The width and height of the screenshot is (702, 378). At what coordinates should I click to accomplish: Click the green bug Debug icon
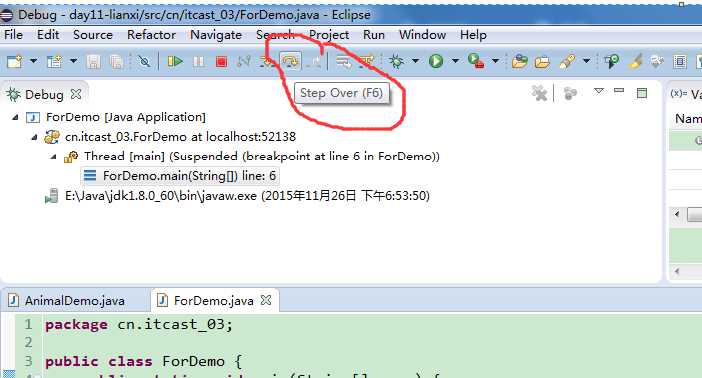tap(396, 61)
